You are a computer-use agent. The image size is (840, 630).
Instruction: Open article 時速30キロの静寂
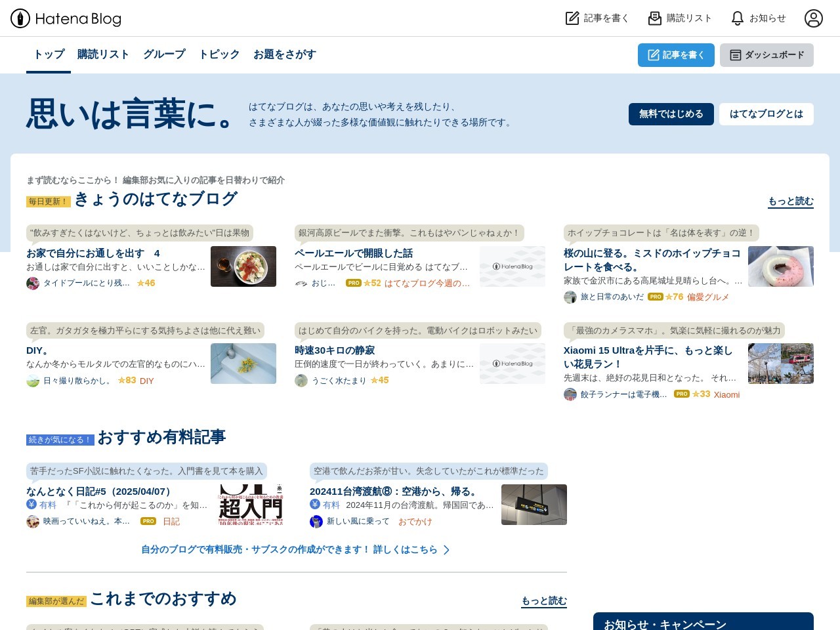[335, 350]
